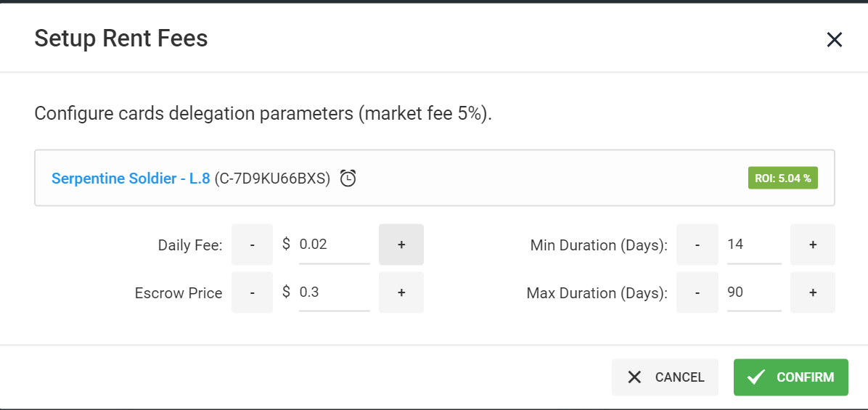Add a day to Max Duration with plus
The width and height of the screenshot is (868, 410).
click(813, 292)
